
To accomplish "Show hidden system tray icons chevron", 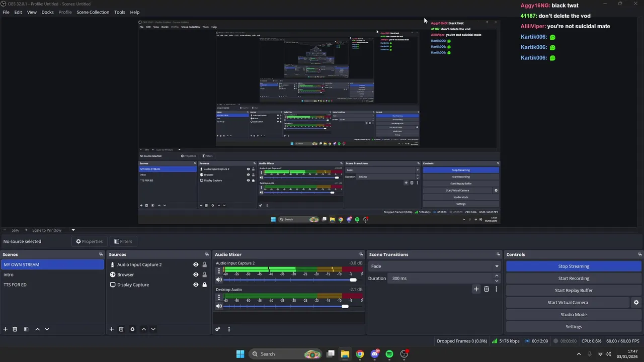I will click(x=579, y=354).
